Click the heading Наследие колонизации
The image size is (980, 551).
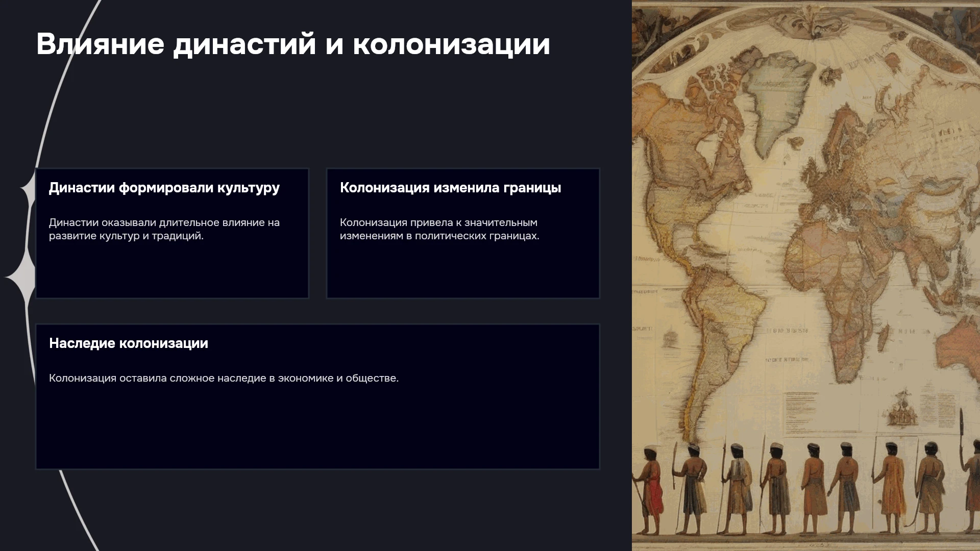pos(129,343)
